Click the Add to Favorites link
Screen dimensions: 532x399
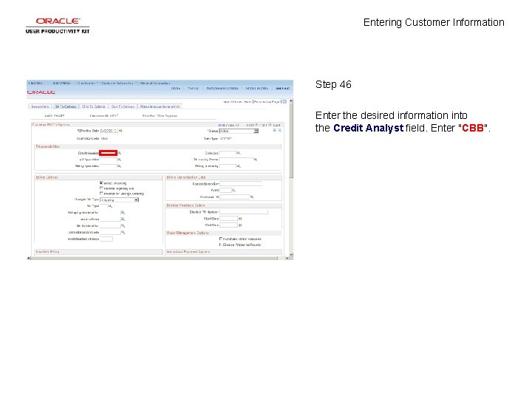256,88
